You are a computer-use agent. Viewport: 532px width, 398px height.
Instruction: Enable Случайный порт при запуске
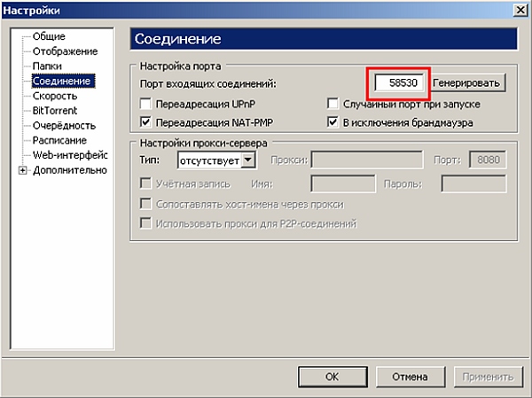(333, 104)
